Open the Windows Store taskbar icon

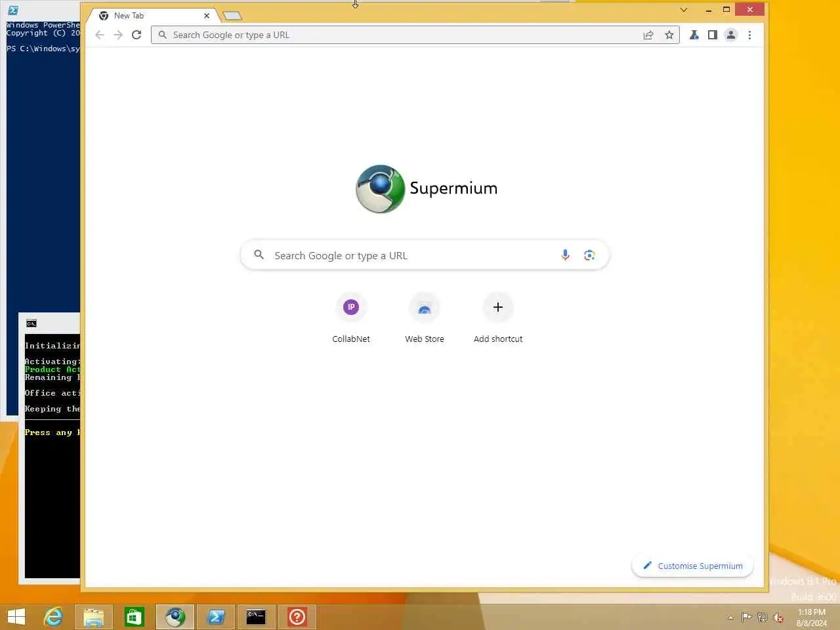click(x=135, y=617)
